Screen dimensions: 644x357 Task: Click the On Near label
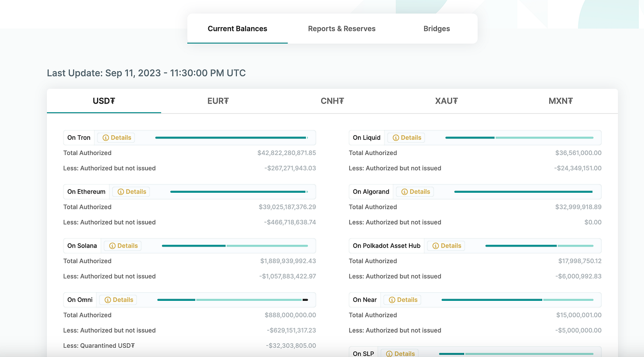tap(365, 300)
